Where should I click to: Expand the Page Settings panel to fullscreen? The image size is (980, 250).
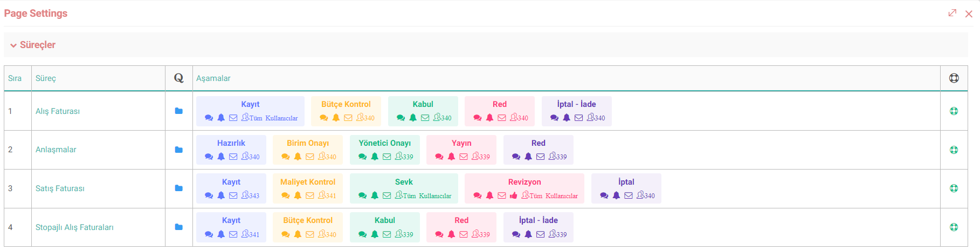[953, 13]
